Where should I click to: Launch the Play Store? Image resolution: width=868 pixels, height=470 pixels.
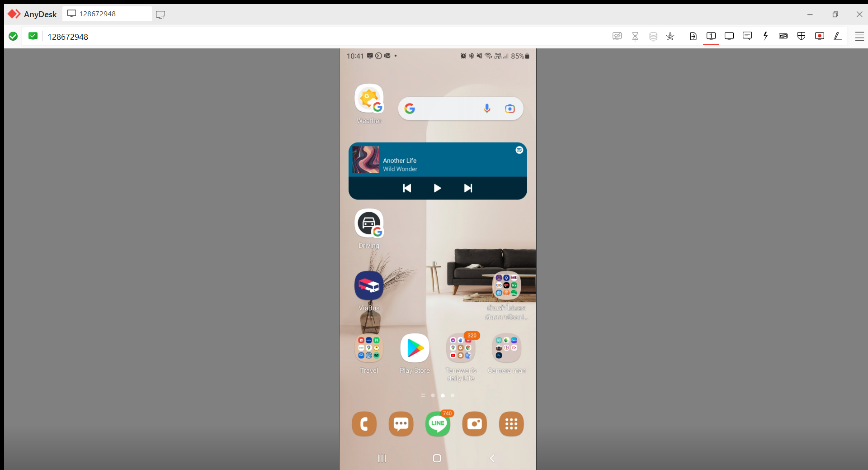415,348
